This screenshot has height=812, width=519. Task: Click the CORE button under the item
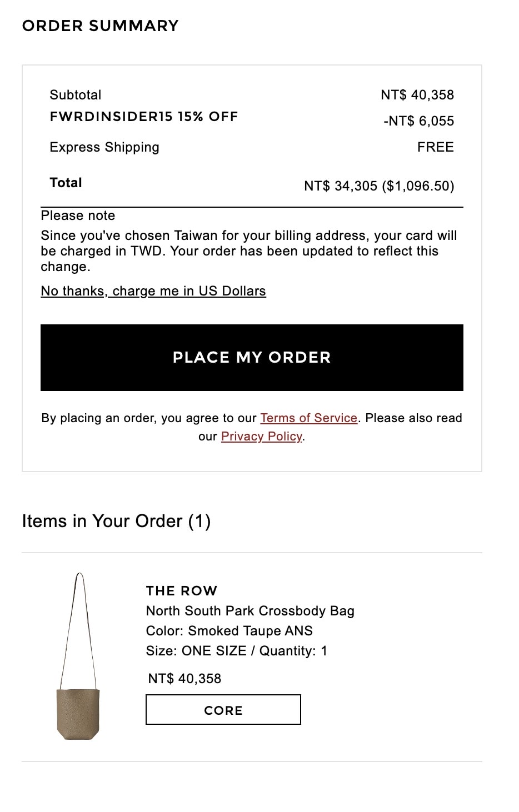(x=223, y=710)
